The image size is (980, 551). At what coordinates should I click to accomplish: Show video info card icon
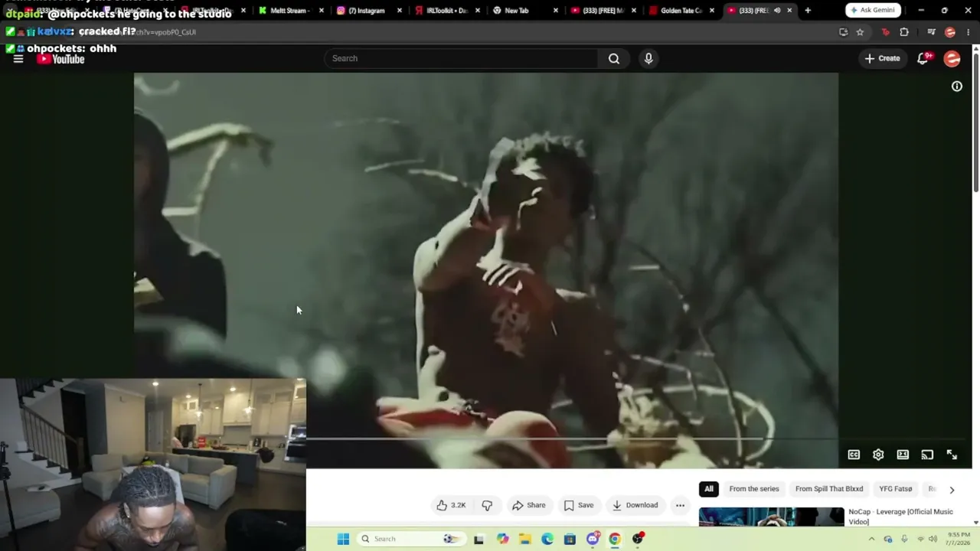(956, 86)
